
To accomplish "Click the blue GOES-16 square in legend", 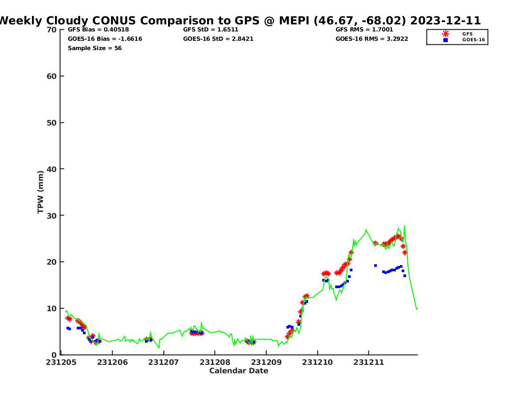I will click(445, 40).
